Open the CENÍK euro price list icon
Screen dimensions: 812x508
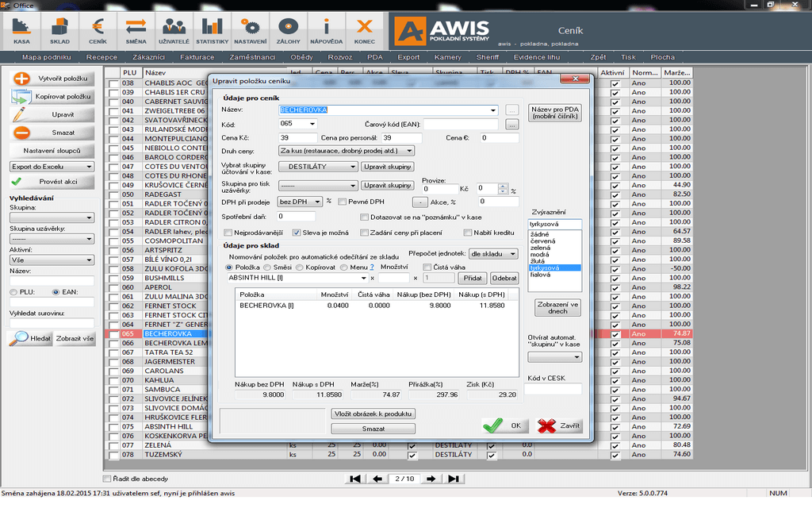[x=98, y=31]
